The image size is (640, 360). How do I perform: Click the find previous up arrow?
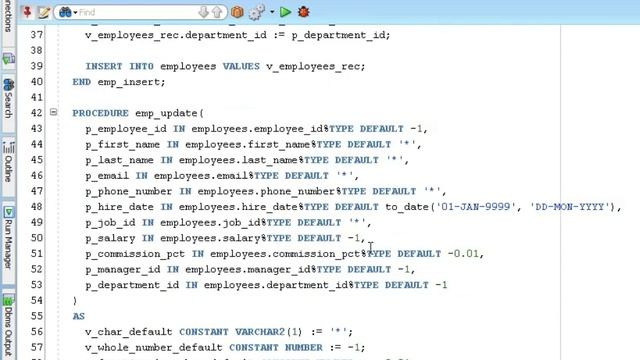[x=218, y=12]
